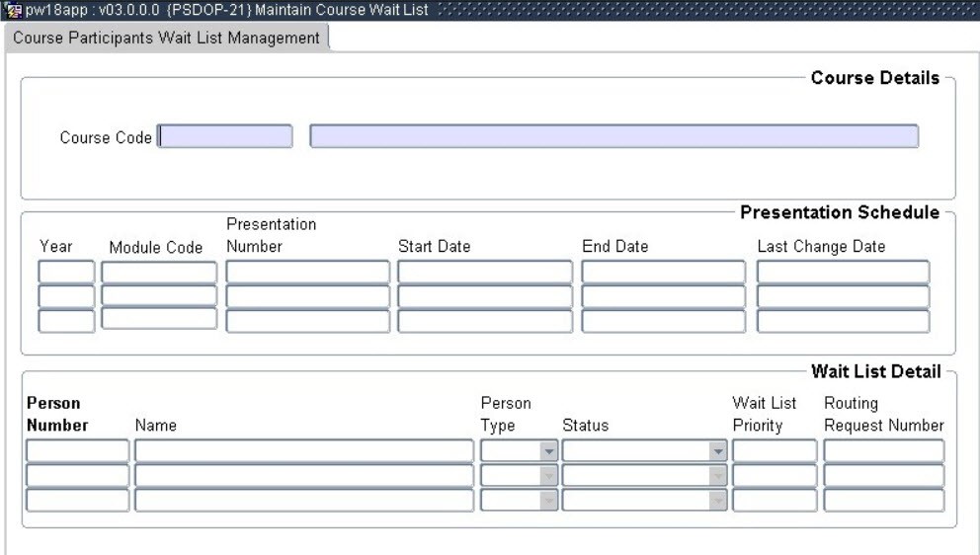
Task: Open second row Status dropdown
Action: pyautogui.click(x=718, y=476)
